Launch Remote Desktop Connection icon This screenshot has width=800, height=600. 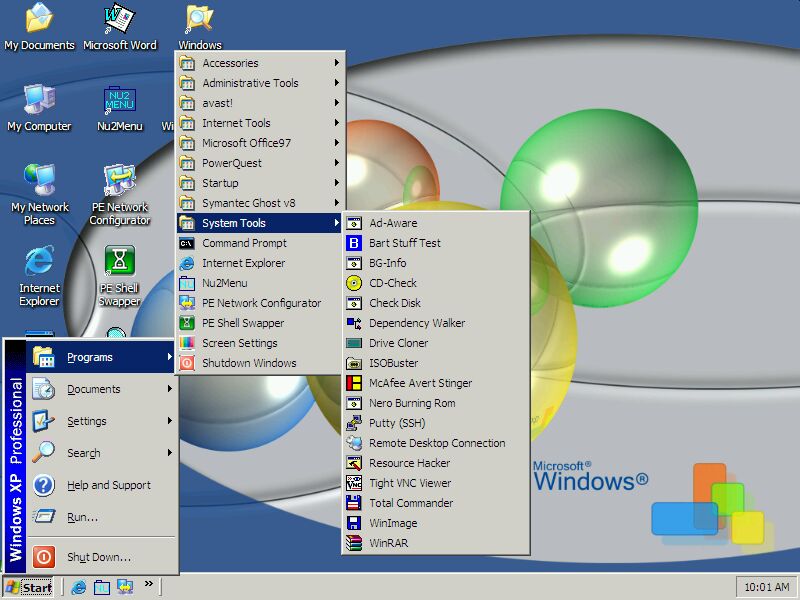(x=354, y=443)
